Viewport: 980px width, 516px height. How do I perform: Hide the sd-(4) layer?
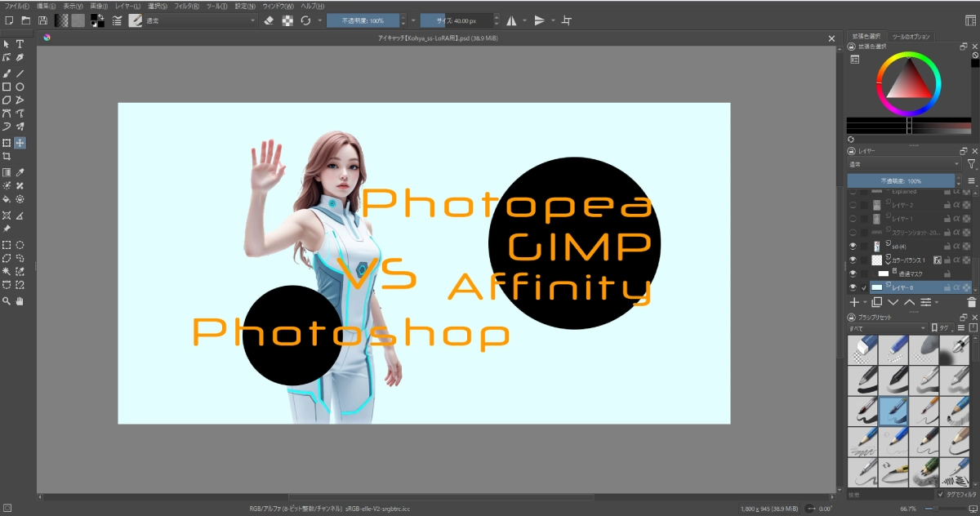[853, 246]
